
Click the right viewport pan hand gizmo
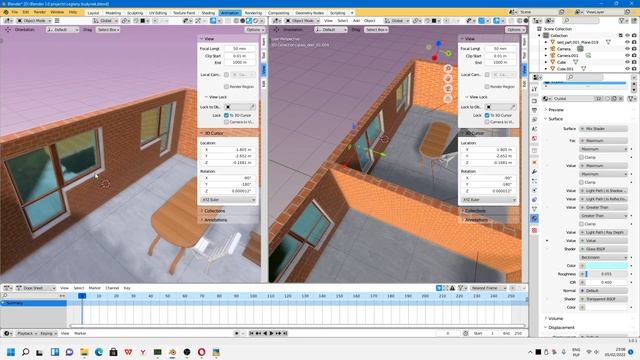pos(448,78)
